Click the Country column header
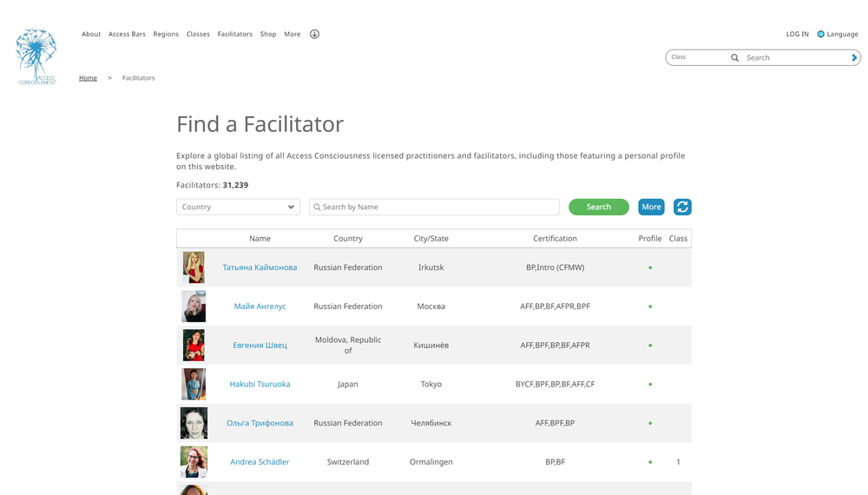Viewport: 868px width, 495px height. 348,239
